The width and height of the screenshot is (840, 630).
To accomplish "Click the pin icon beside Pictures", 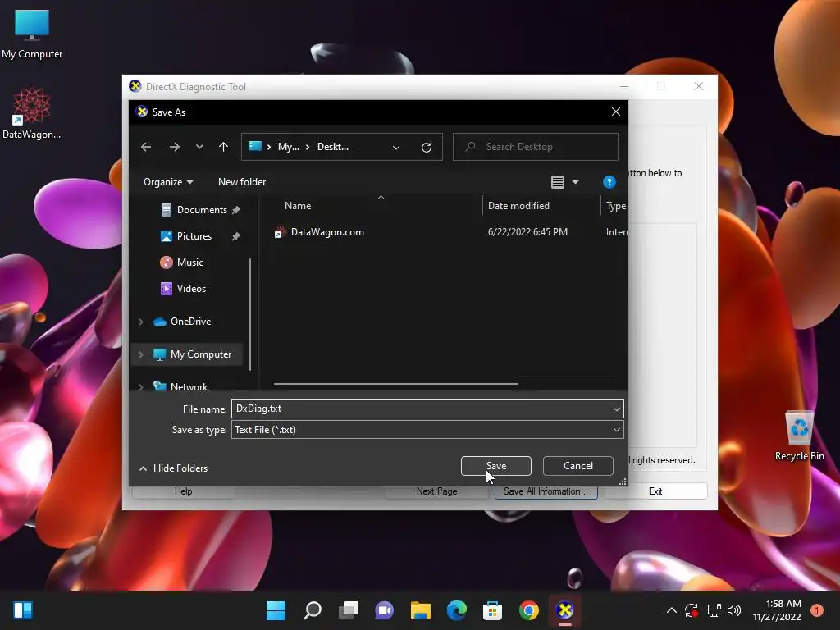I will (x=235, y=236).
